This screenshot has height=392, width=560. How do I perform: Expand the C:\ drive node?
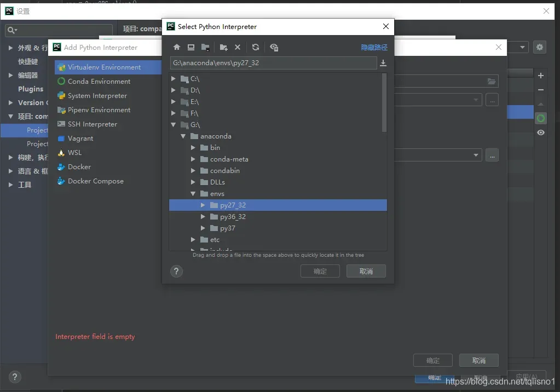coord(173,79)
